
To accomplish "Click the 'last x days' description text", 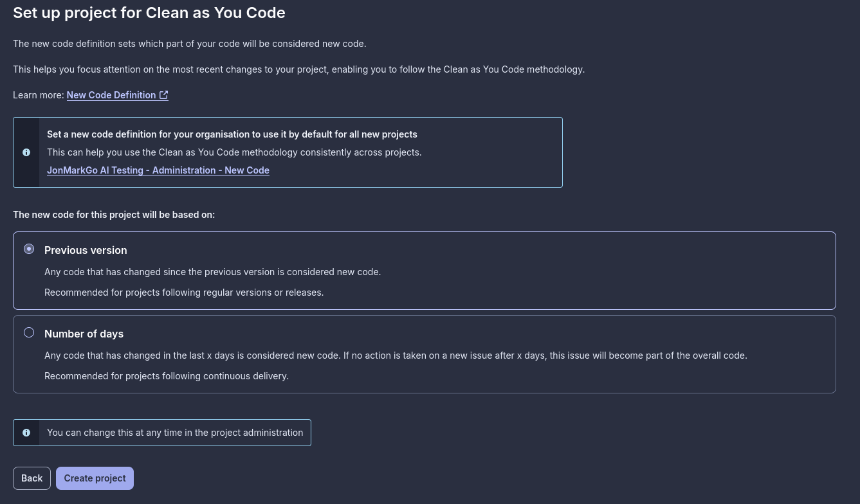I will (x=396, y=355).
